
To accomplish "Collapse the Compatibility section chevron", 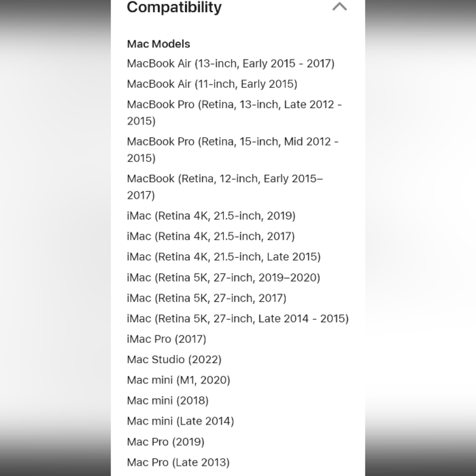I will [339, 7].
